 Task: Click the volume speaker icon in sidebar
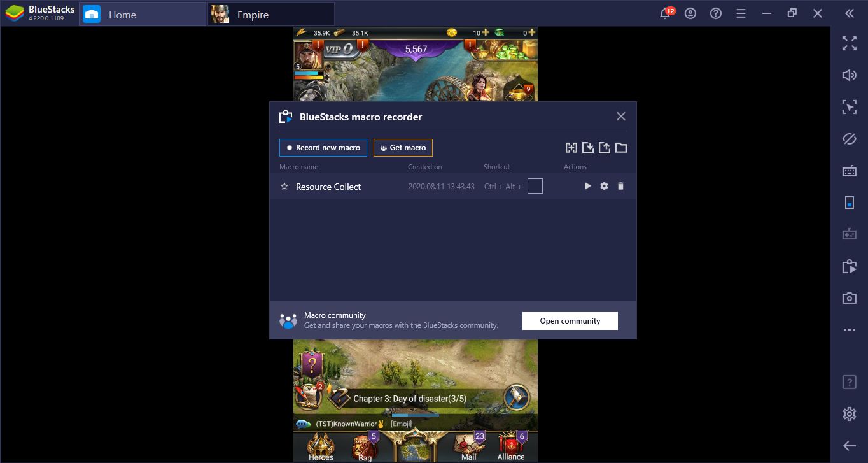click(x=850, y=75)
